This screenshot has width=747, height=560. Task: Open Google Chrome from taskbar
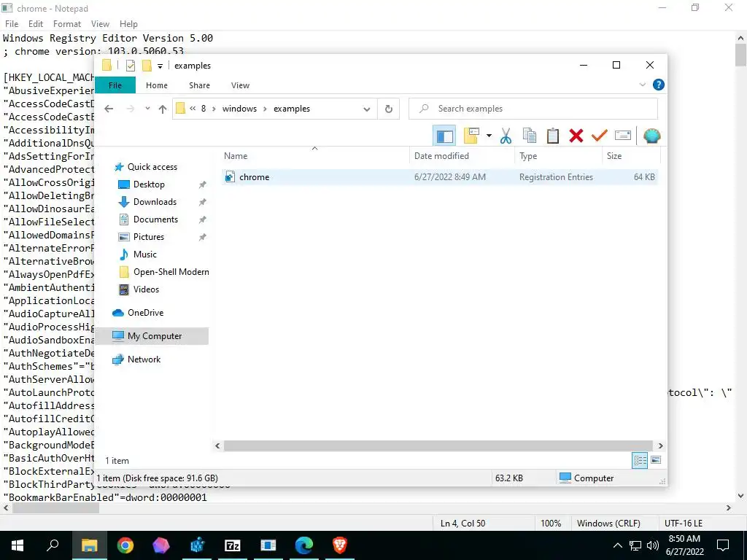[125, 545]
